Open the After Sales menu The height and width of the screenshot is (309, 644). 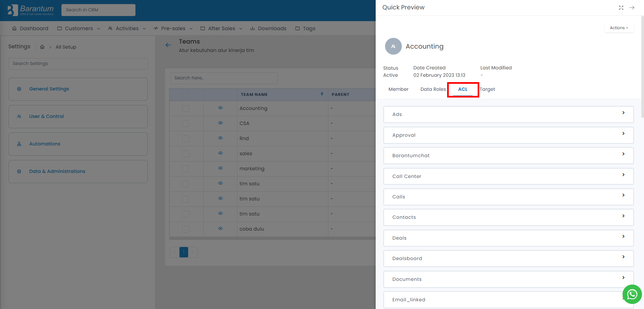point(221,28)
